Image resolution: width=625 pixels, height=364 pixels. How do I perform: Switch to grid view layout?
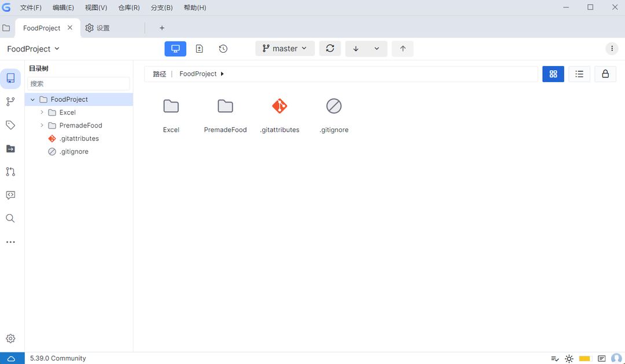[x=553, y=74]
